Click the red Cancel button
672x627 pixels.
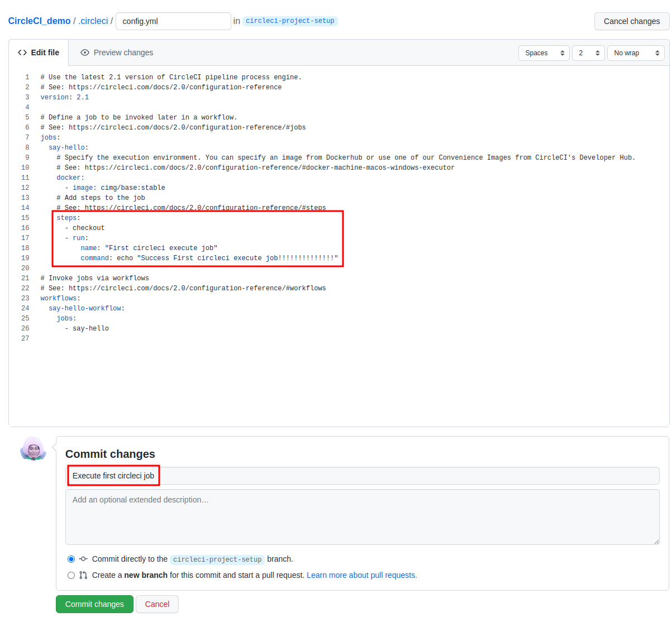pos(157,604)
